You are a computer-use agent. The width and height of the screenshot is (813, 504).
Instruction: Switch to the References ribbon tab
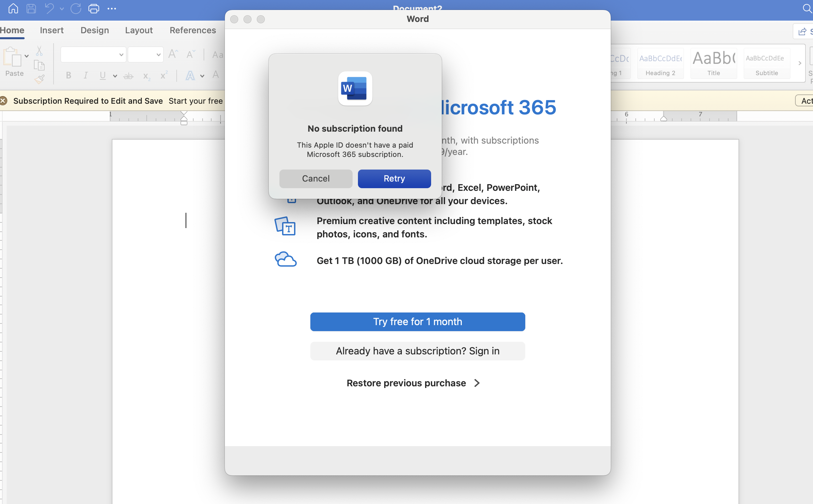point(193,30)
